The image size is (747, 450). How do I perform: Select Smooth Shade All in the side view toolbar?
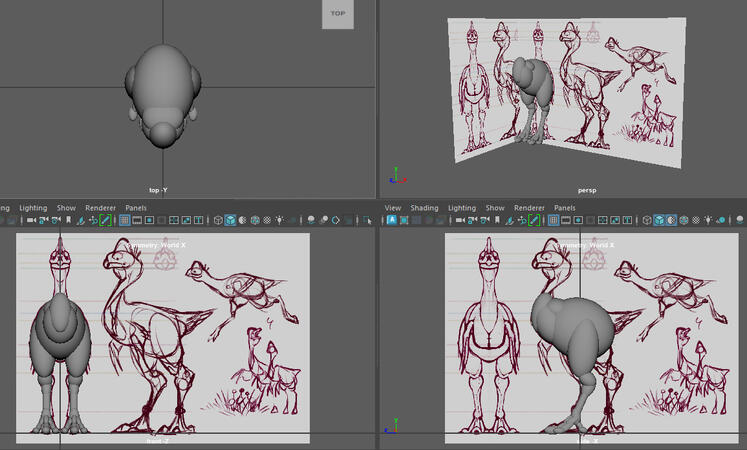[659, 220]
